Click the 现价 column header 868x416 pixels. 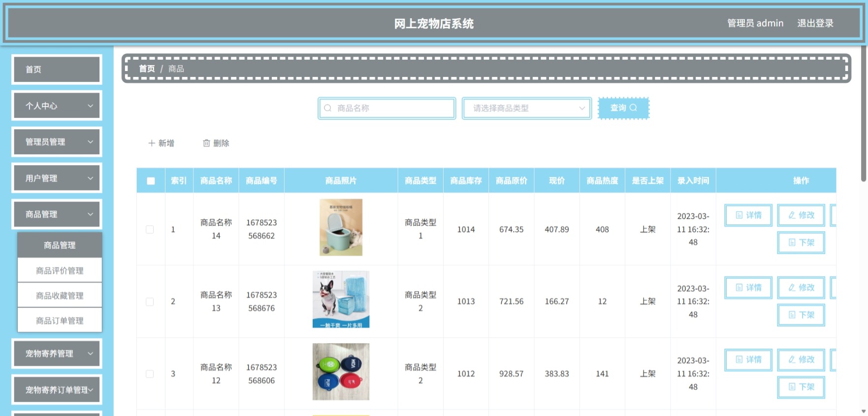point(557,181)
